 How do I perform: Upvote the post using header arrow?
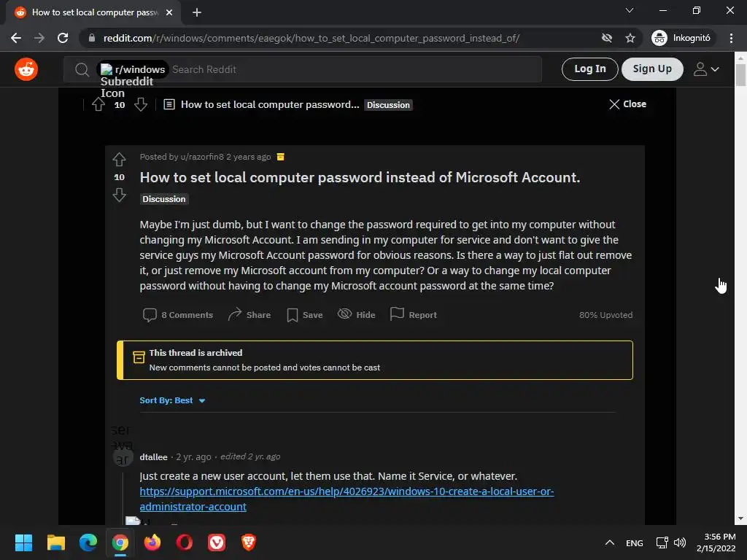[x=98, y=104]
